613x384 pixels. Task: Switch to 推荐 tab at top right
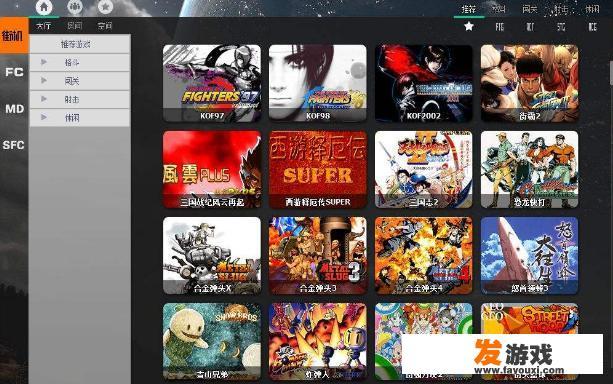coord(469,9)
